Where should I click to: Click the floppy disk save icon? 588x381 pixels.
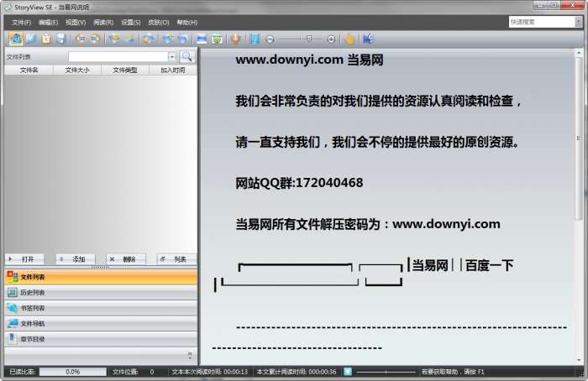[61, 39]
